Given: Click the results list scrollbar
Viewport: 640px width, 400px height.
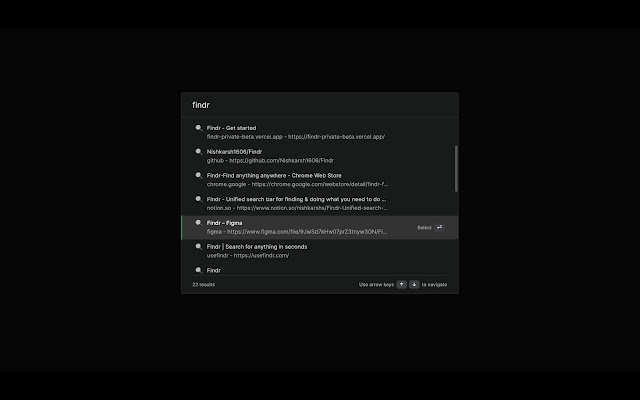Looking at the screenshot, I should 456,169.
